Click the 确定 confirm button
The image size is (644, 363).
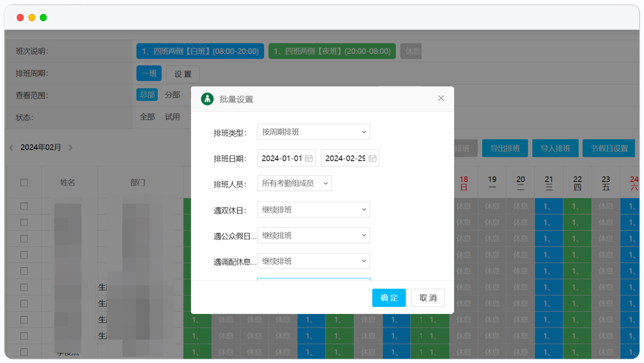coord(389,298)
